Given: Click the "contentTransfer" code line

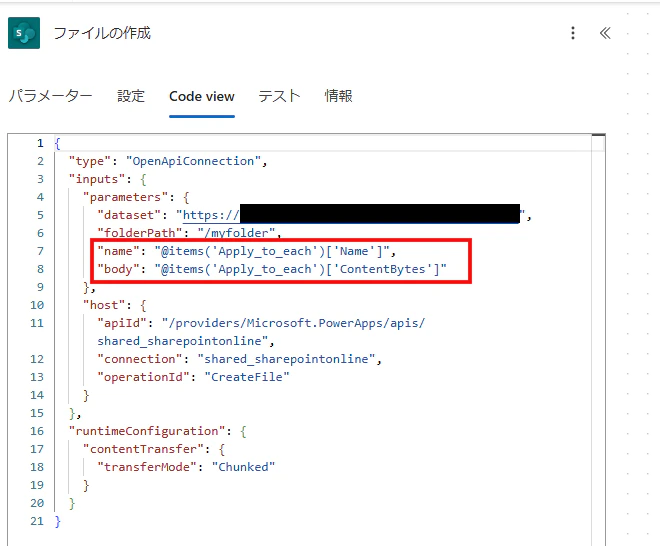Looking at the screenshot, I should coord(154,449).
